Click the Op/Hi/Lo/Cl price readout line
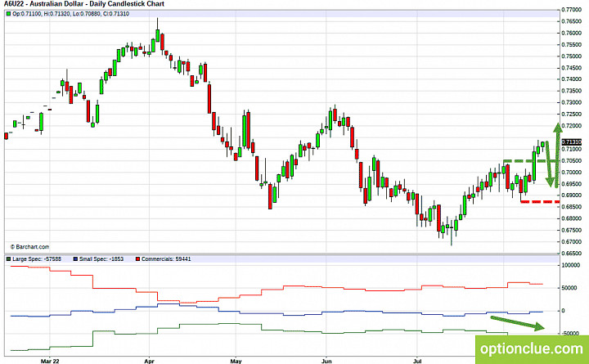This screenshot has height=364, width=589. [71, 14]
